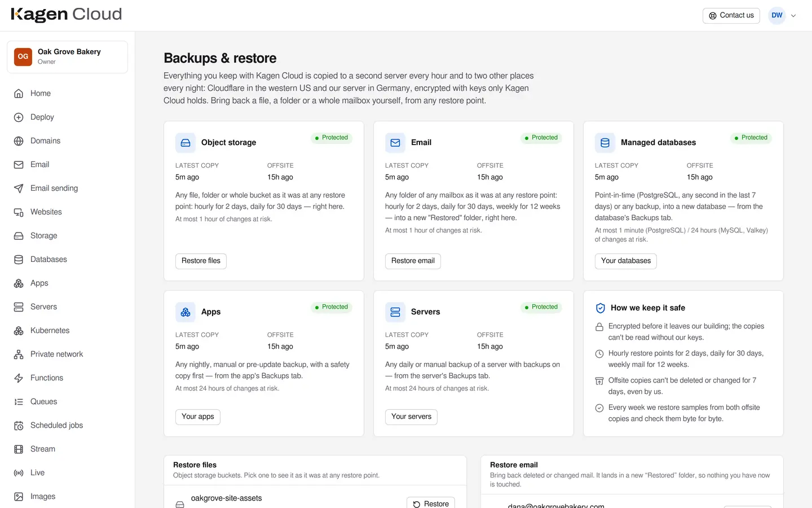Click the Protected badge on Managed databases
This screenshot has width=812, height=508.
751,138
